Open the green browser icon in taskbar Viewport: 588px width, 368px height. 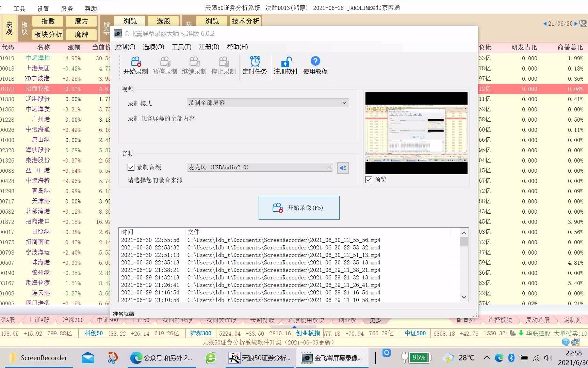pyautogui.click(x=211, y=358)
